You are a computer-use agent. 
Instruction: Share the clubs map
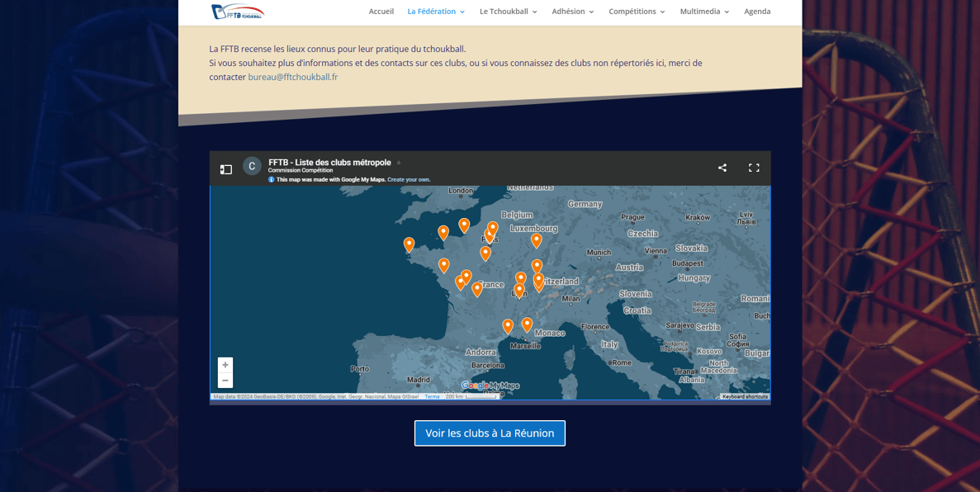722,168
